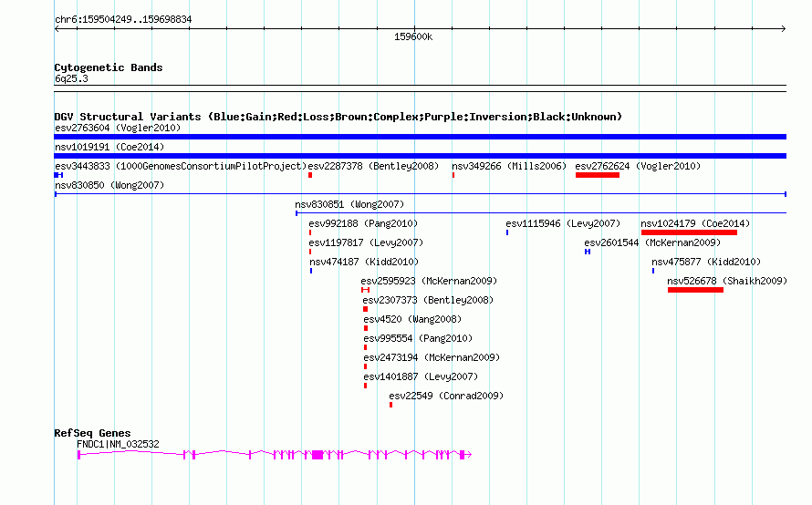Click nsv526678 (Shaikh2009) variant label
Screen dimensions: 812x505
click(x=727, y=281)
